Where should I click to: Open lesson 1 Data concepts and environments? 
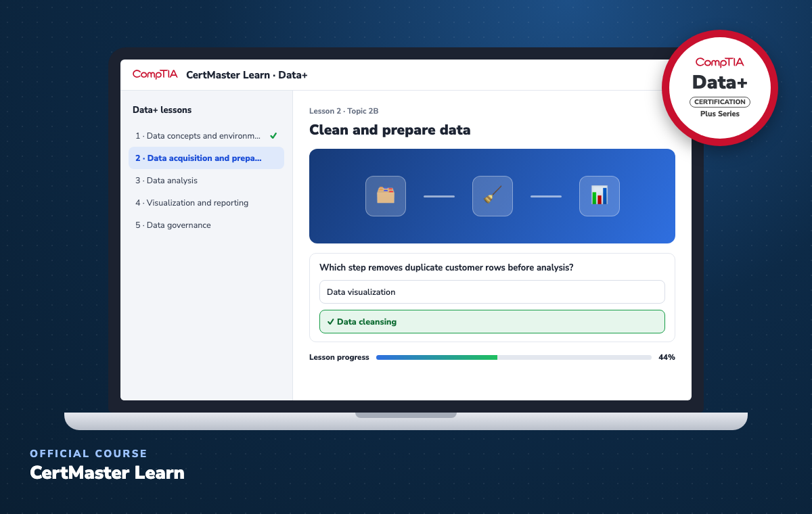[206, 136]
